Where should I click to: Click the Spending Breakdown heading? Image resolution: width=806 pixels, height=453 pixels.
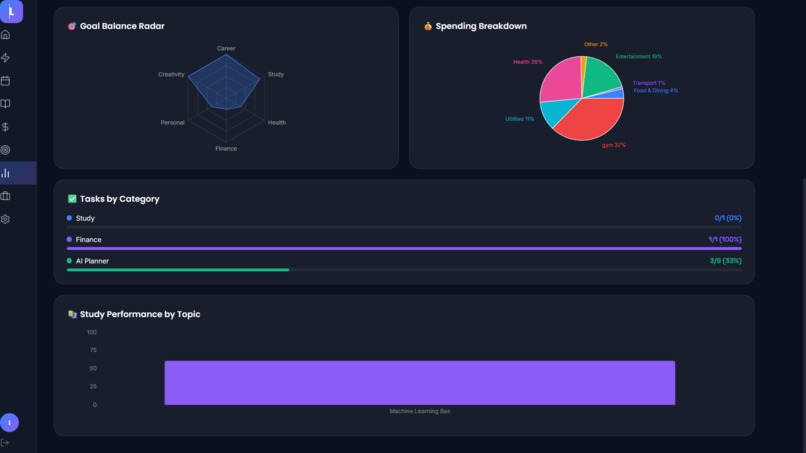pyautogui.click(x=481, y=26)
